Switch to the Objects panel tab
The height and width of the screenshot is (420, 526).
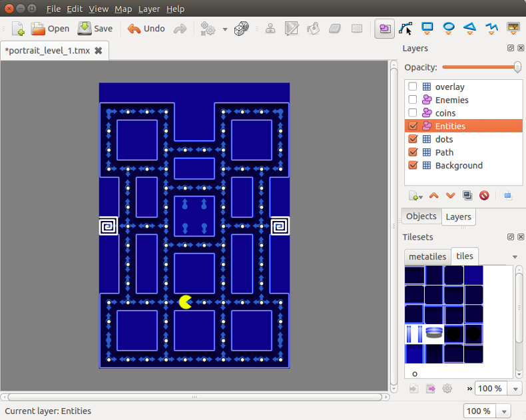coord(421,216)
